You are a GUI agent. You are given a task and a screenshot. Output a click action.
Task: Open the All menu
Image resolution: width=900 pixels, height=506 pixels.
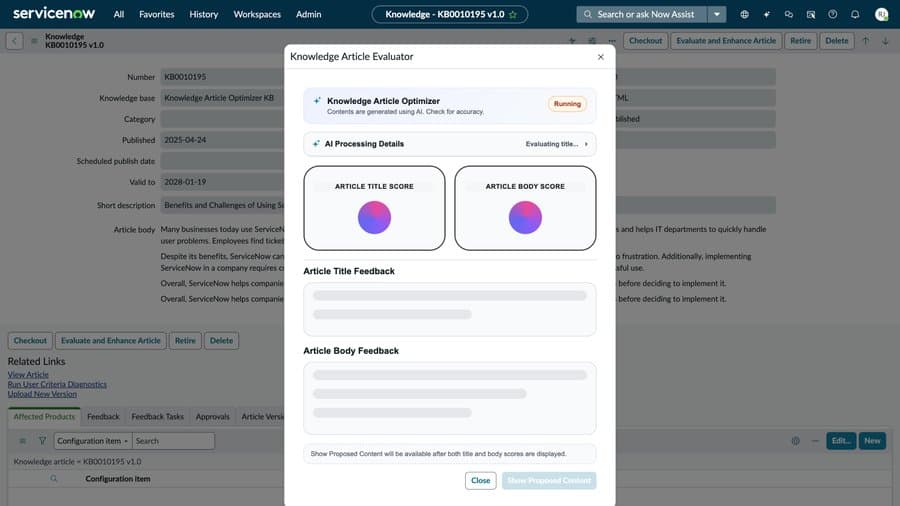click(x=119, y=14)
